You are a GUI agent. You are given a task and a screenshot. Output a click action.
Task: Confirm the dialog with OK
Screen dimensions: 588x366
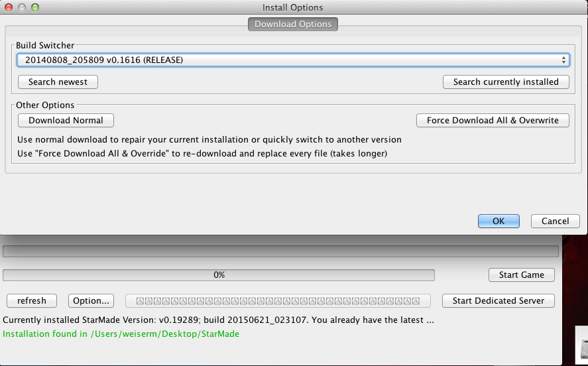point(499,221)
